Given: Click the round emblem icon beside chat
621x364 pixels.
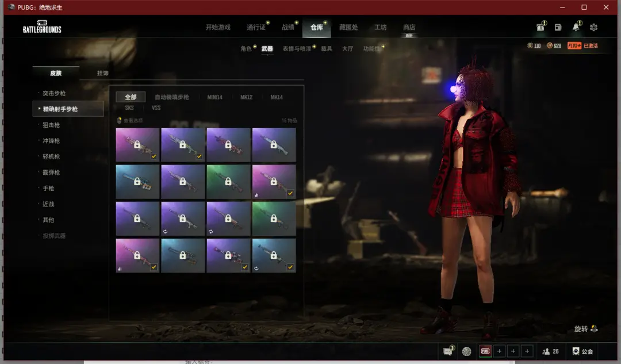Looking at the screenshot, I should pyautogui.click(x=466, y=351).
